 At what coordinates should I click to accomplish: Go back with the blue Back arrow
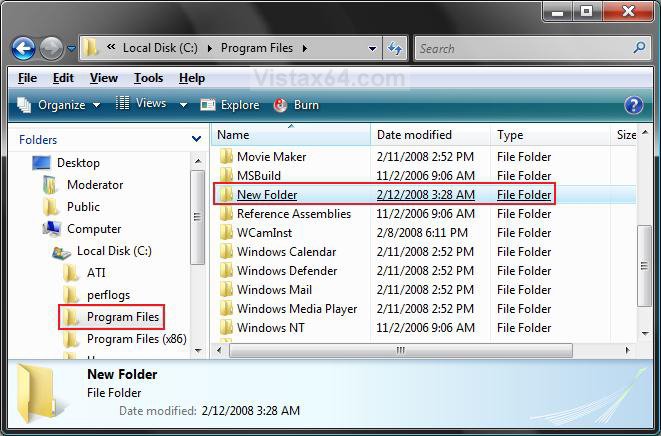[23, 48]
